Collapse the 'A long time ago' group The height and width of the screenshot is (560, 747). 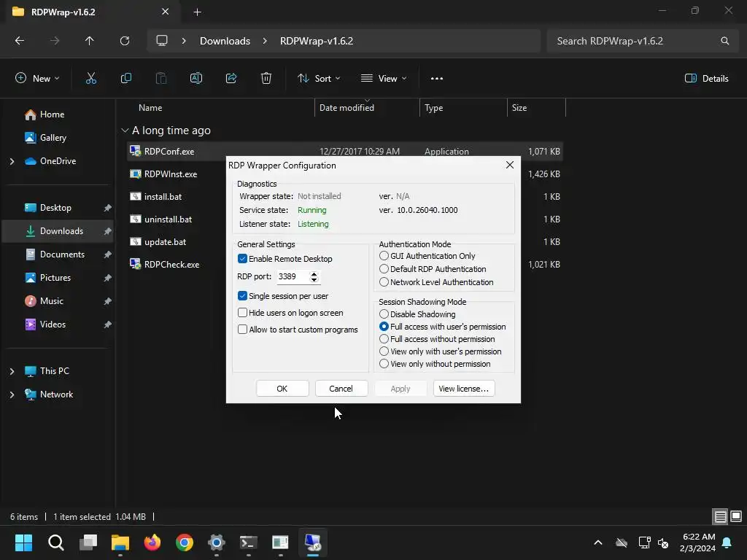pyautogui.click(x=125, y=130)
